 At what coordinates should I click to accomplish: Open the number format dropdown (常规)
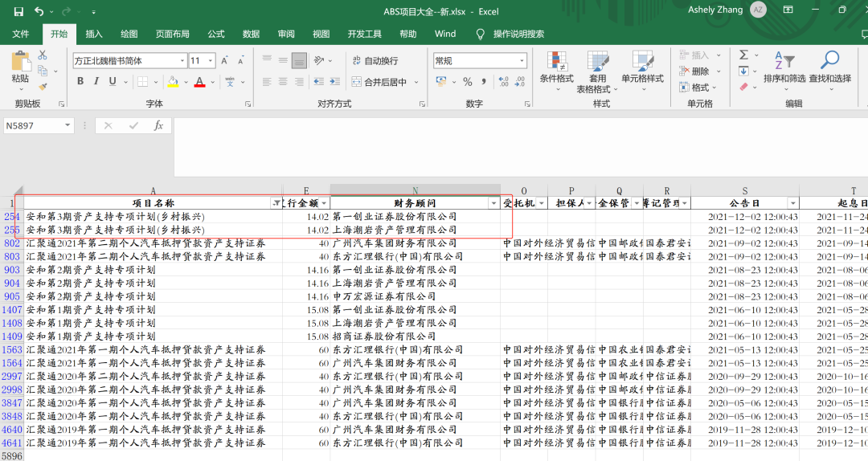pyautogui.click(x=522, y=60)
